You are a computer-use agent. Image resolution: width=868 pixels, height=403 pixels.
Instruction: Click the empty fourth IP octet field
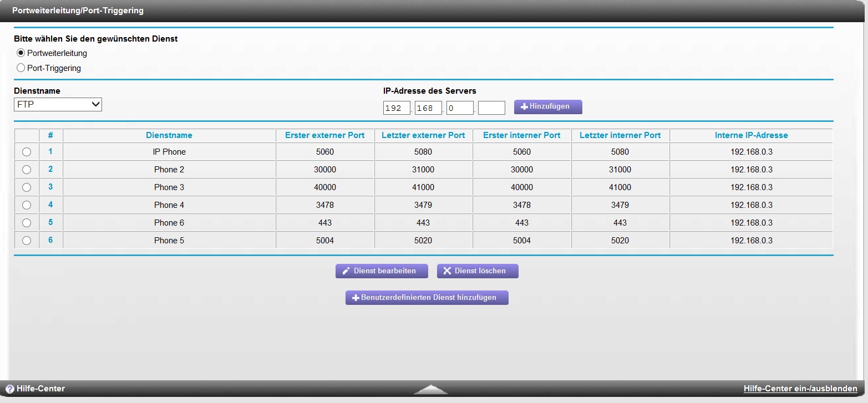pyautogui.click(x=491, y=108)
